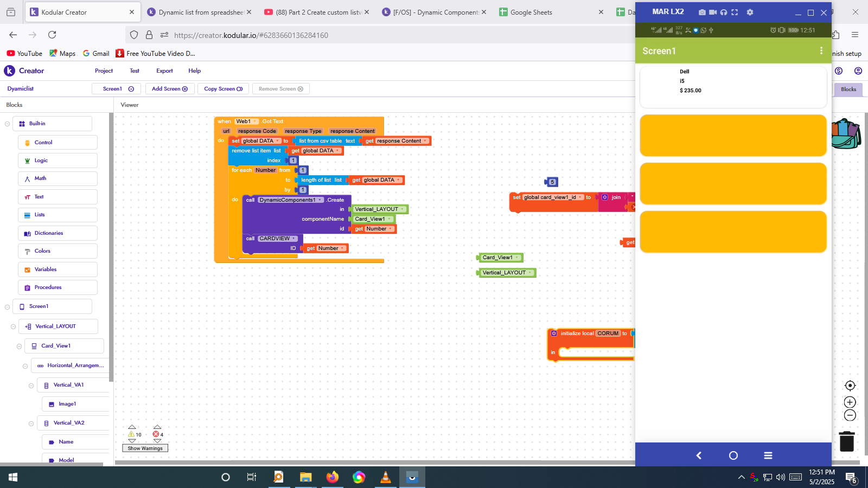Collapse the Built-in blocks tree
The height and width of the screenshot is (488, 868).
[x=7, y=124]
